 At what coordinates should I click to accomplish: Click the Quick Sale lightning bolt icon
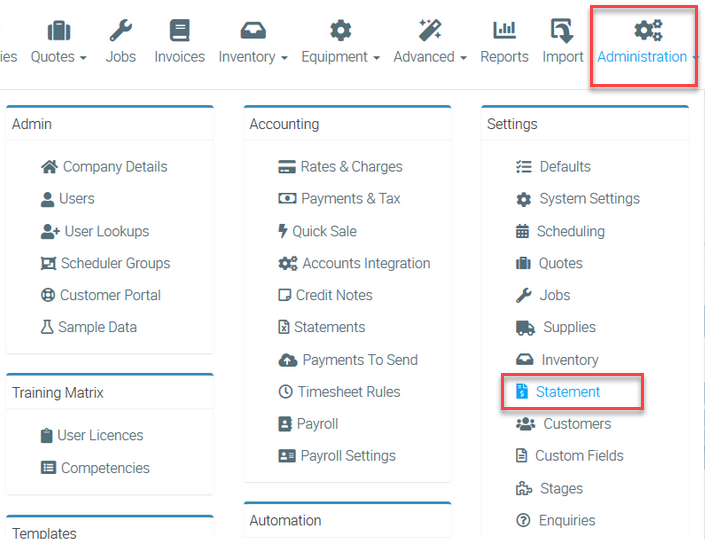pyautogui.click(x=283, y=231)
